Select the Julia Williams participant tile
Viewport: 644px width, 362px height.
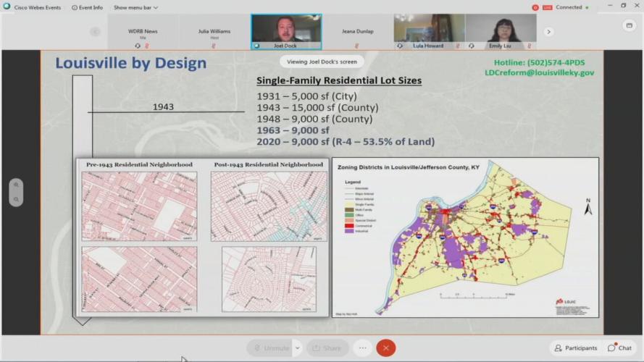pos(214,32)
